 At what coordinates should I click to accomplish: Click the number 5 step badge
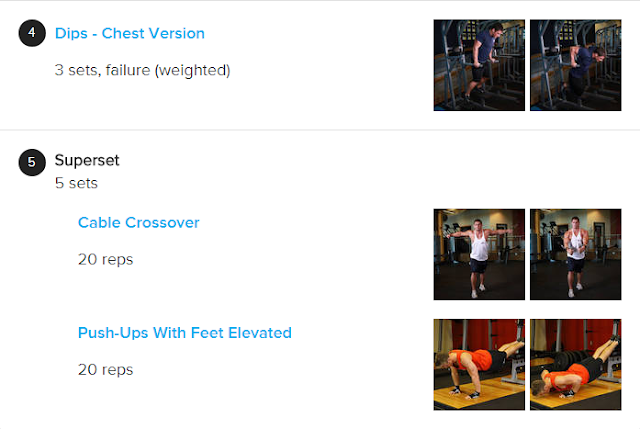pyautogui.click(x=31, y=161)
